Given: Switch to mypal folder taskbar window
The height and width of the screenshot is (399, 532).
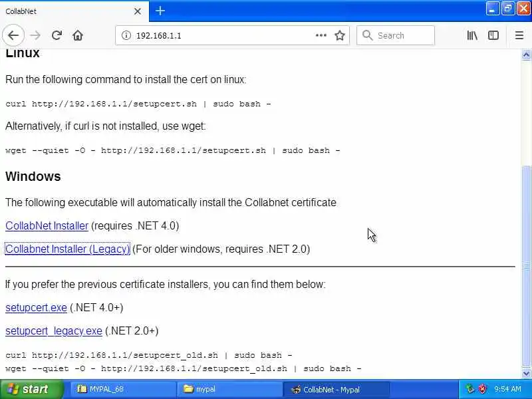Looking at the screenshot, I should pyautogui.click(x=229, y=389).
